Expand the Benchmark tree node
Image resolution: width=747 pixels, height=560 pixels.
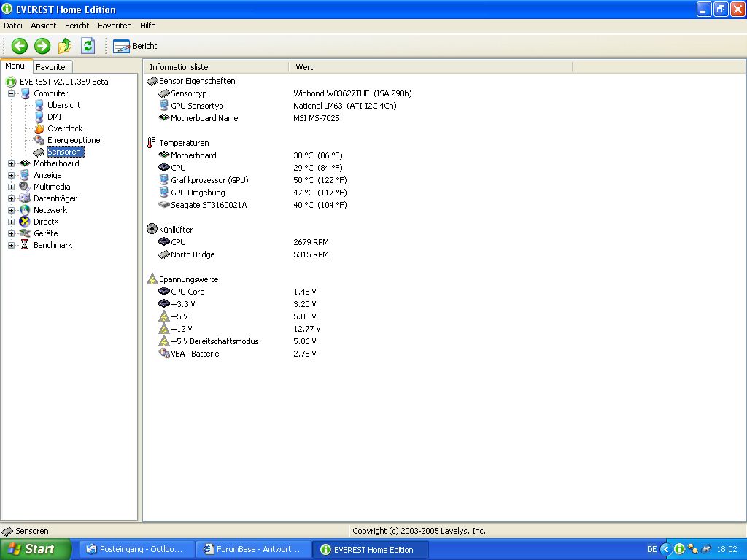[x=12, y=245]
